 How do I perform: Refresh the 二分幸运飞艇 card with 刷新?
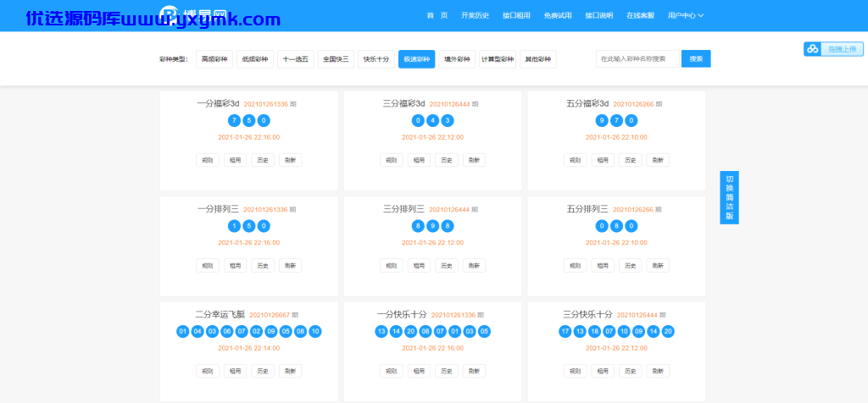pos(291,371)
